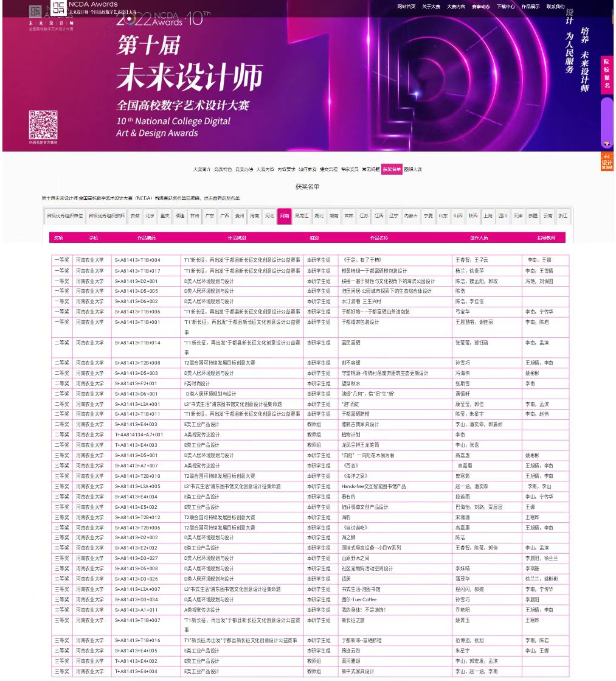The width and height of the screenshot is (616, 681).
Task: Click the WeChat QR code image
Action: (43, 125)
